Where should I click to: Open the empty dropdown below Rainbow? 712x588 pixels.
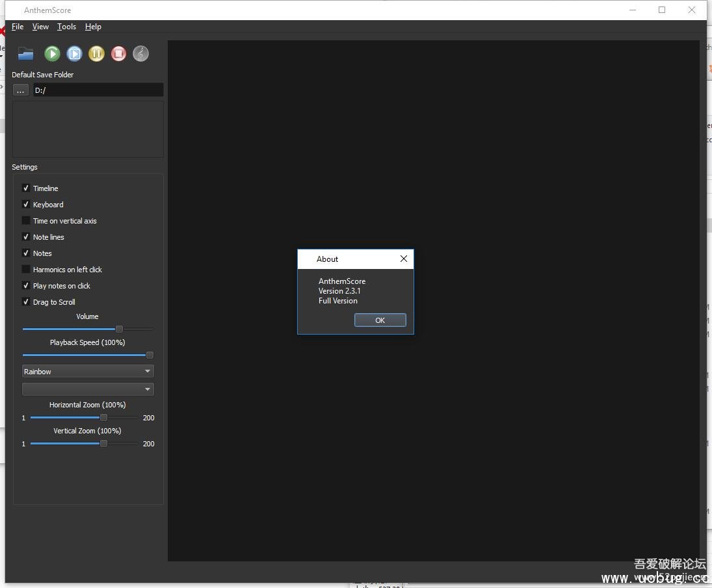[88, 389]
